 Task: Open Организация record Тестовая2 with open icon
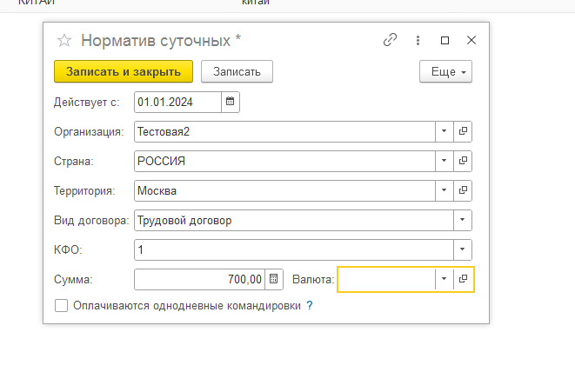tap(463, 131)
